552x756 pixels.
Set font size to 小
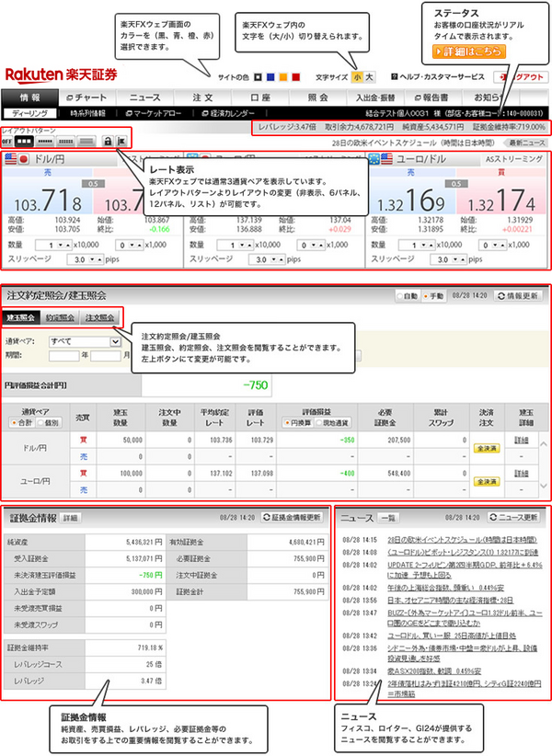tap(357, 77)
